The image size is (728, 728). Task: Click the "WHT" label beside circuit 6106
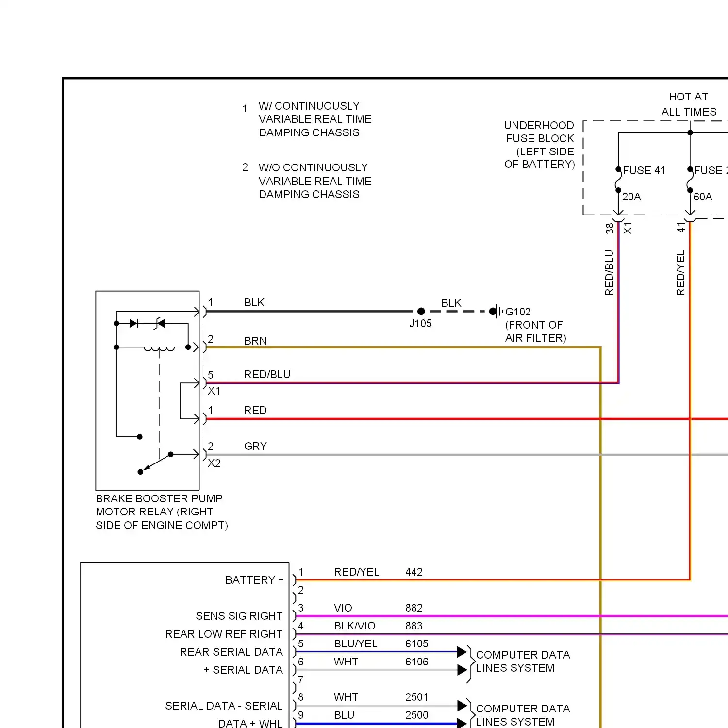tap(346, 662)
